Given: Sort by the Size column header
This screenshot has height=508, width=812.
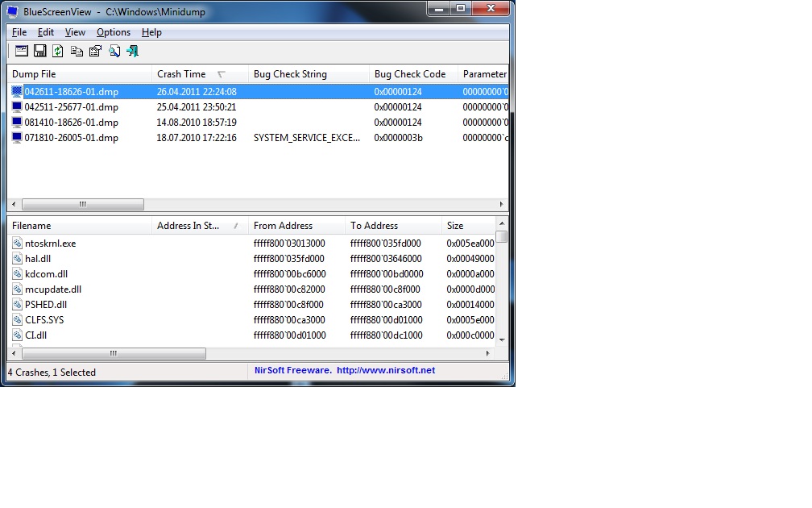Looking at the screenshot, I should pyautogui.click(x=469, y=226).
